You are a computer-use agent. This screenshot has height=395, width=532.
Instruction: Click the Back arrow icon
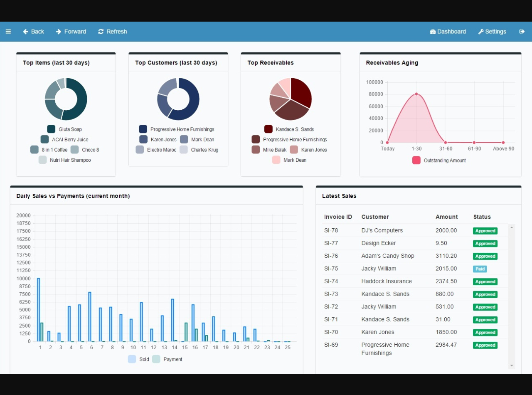point(25,32)
